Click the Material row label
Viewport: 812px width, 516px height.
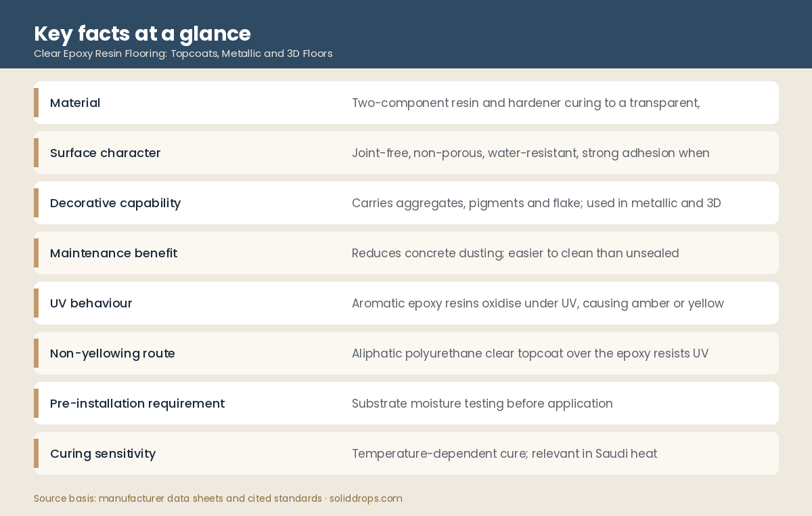click(x=75, y=103)
